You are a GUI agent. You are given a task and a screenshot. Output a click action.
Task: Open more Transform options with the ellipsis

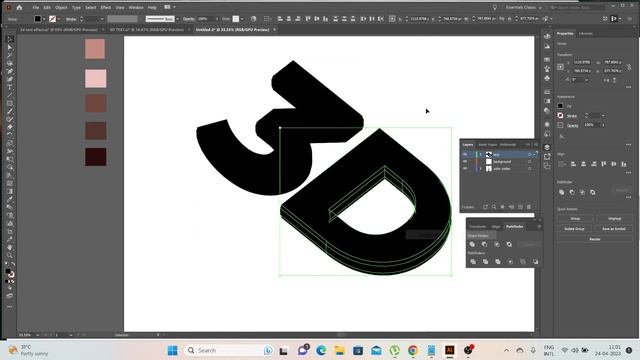(629, 87)
